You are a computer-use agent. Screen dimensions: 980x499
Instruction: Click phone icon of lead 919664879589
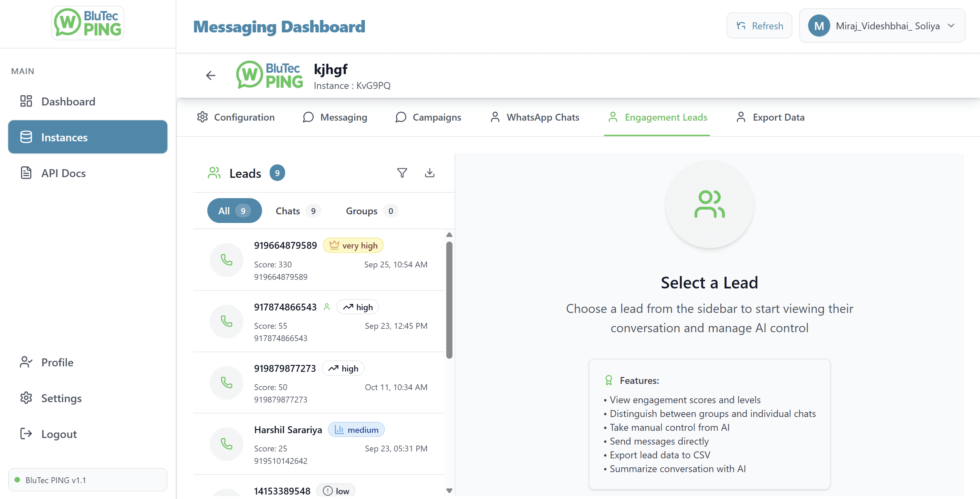coord(227,260)
